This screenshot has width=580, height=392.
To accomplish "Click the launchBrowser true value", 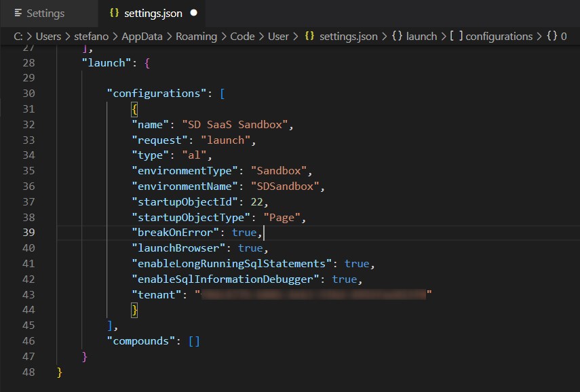I will (x=250, y=248).
